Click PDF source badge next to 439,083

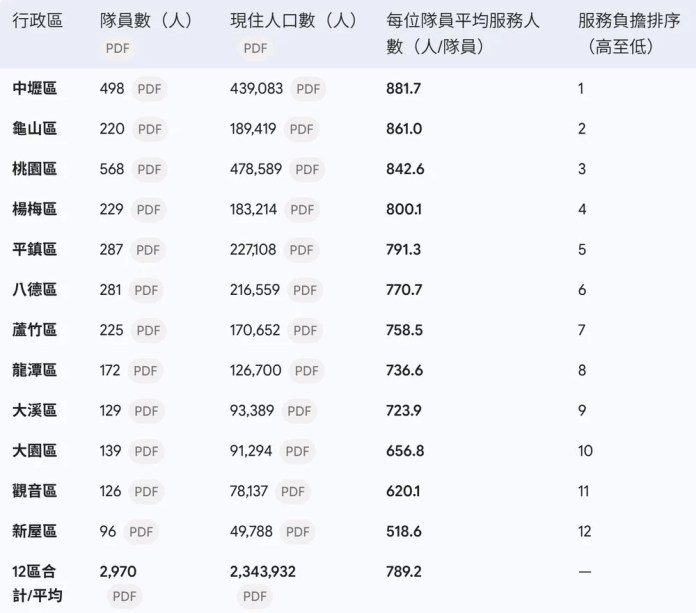tap(308, 89)
